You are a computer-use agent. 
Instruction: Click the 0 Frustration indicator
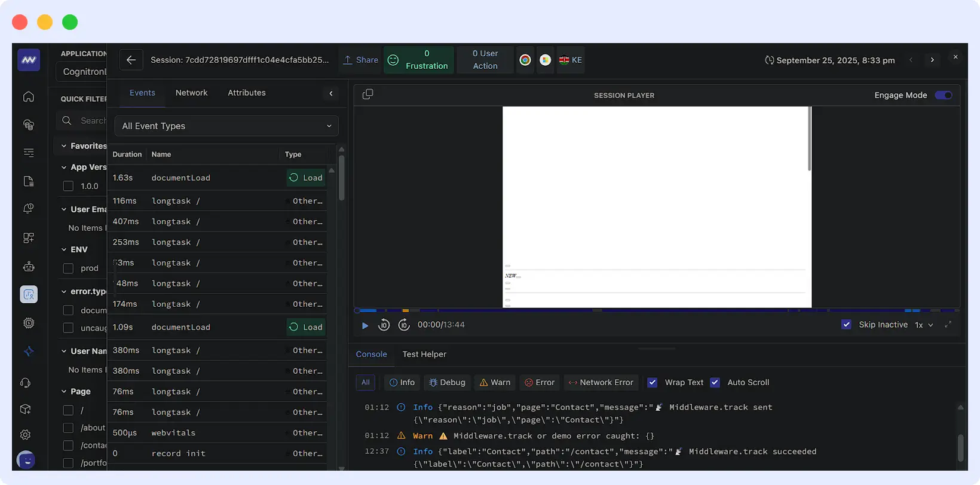419,60
